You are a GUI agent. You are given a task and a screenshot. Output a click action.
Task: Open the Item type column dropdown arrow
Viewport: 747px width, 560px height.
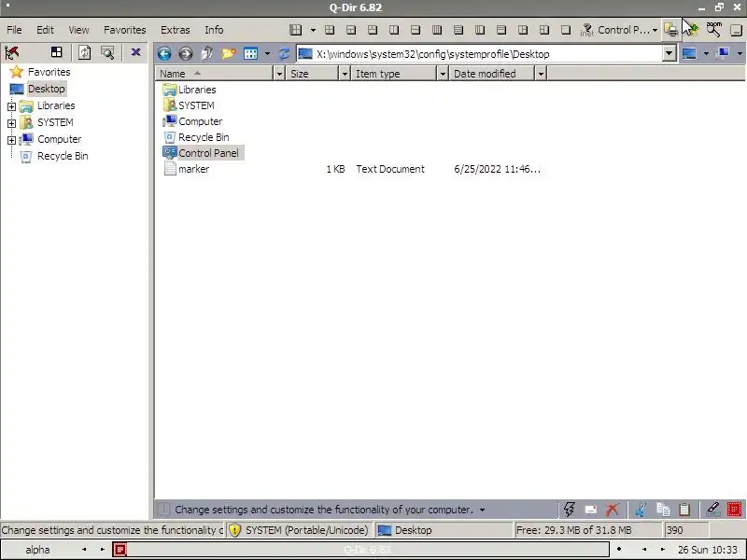pyautogui.click(x=443, y=74)
